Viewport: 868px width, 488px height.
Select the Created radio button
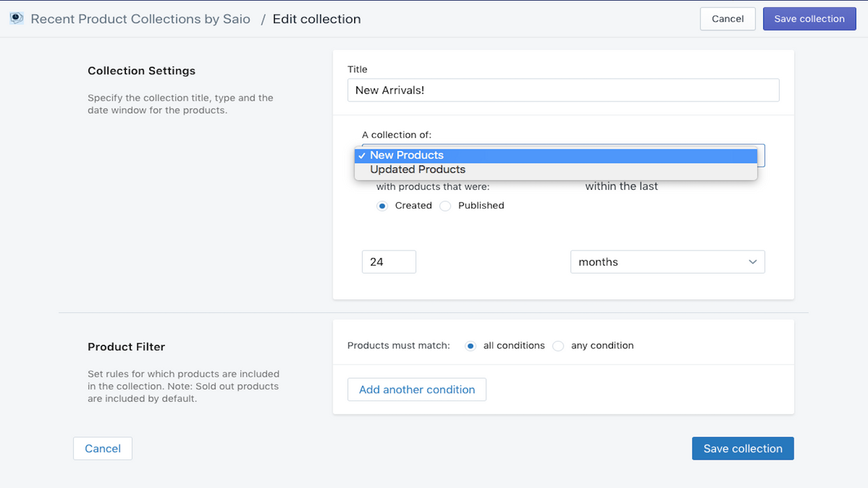382,206
